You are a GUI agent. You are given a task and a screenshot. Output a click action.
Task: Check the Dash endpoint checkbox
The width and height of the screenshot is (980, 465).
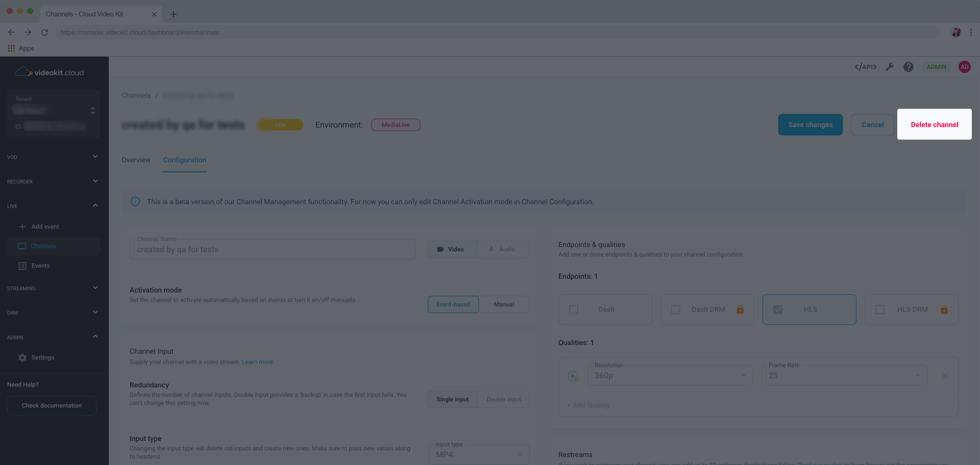coord(574,309)
